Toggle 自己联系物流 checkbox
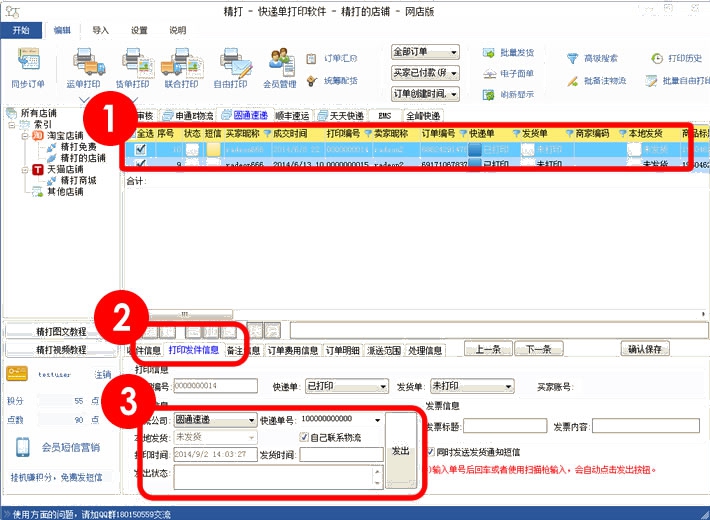Viewport: 710px width, 520px height. pyautogui.click(x=304, y=437)
